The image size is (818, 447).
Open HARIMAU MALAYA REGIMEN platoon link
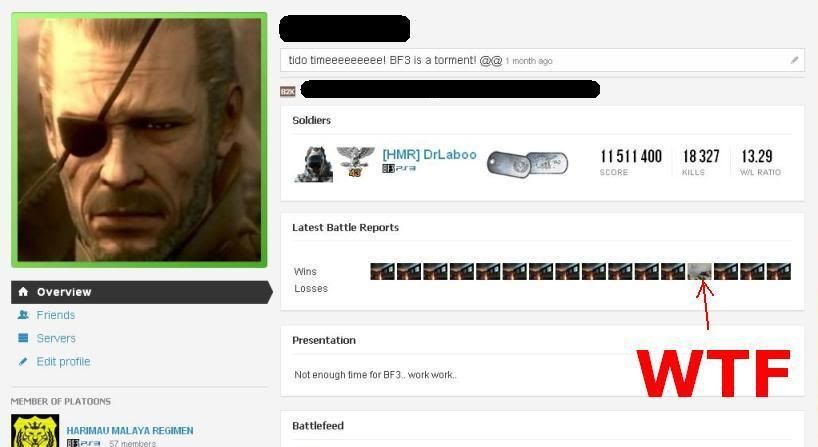(x=130, y=430)
